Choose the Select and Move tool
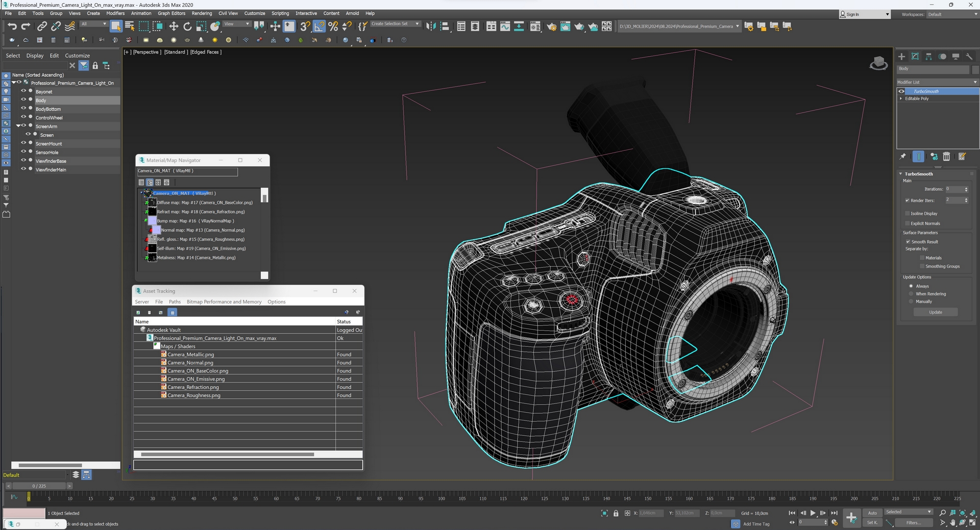Image resolution: width=980 pixels, height=530 pixels. (174, 26)
